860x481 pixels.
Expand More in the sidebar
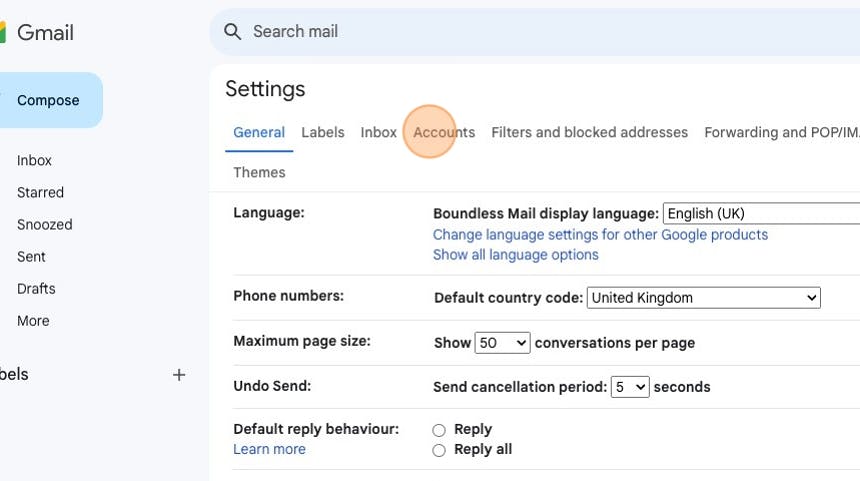click(33, 321)
